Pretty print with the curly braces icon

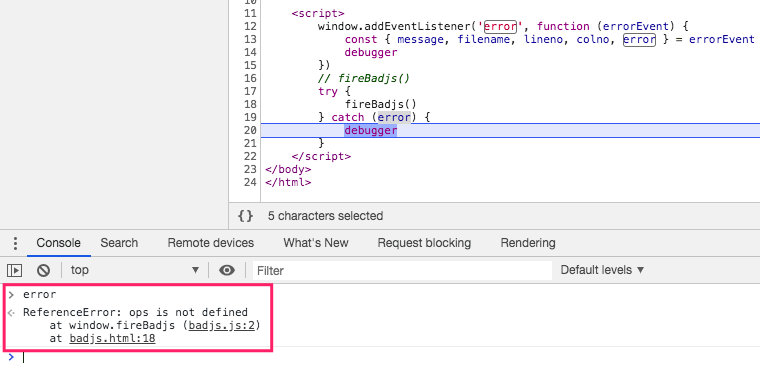pyautogui.click(x=246, y=216)
